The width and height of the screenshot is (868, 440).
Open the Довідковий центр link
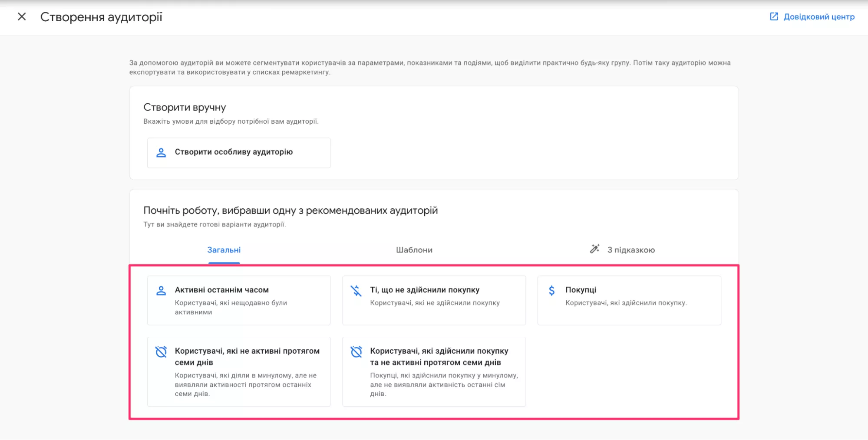(818, 17)
